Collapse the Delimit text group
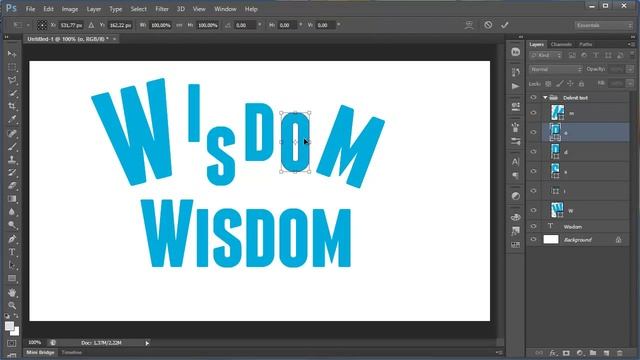Viewport: 640px width, 360px height. click(545, 98)
